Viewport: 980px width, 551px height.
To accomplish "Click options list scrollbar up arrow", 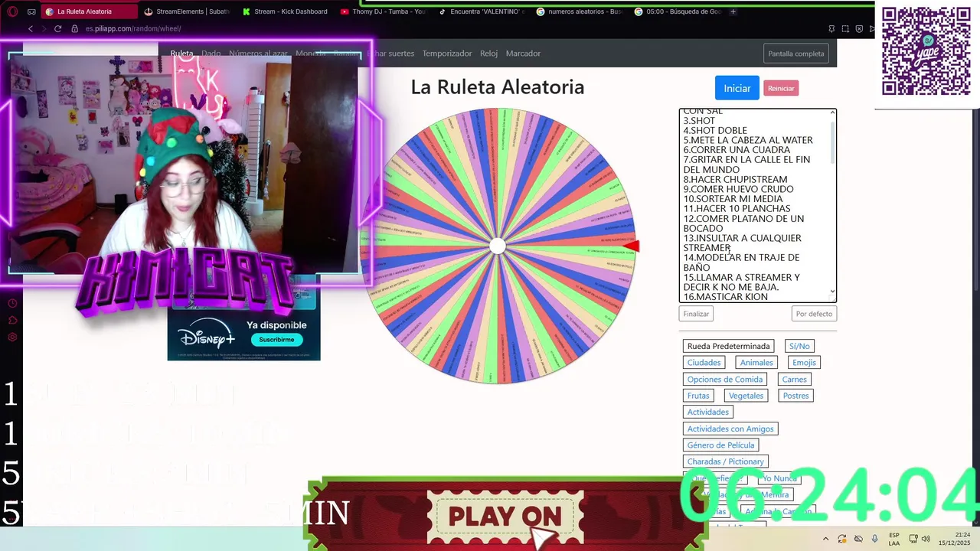I will (833, 113).
